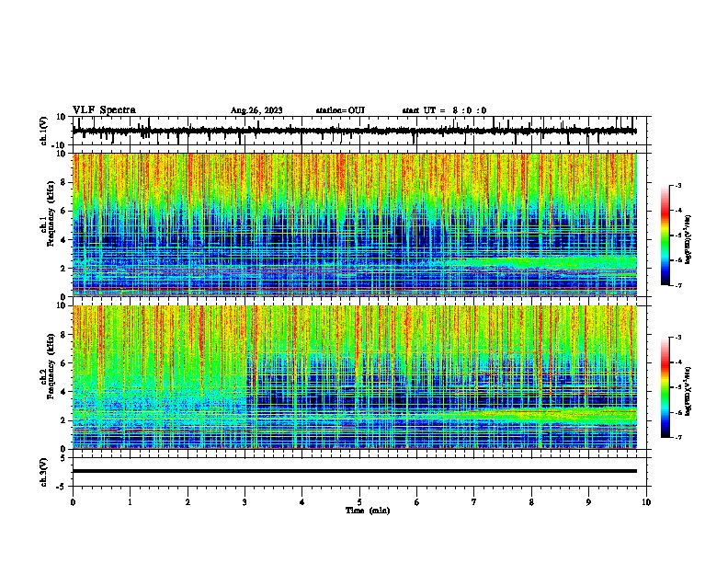The width and height of the screenshot is (728, 563).
Task: Click the "-7" label on ch.2 colorbar
Action: click(677, 437)
